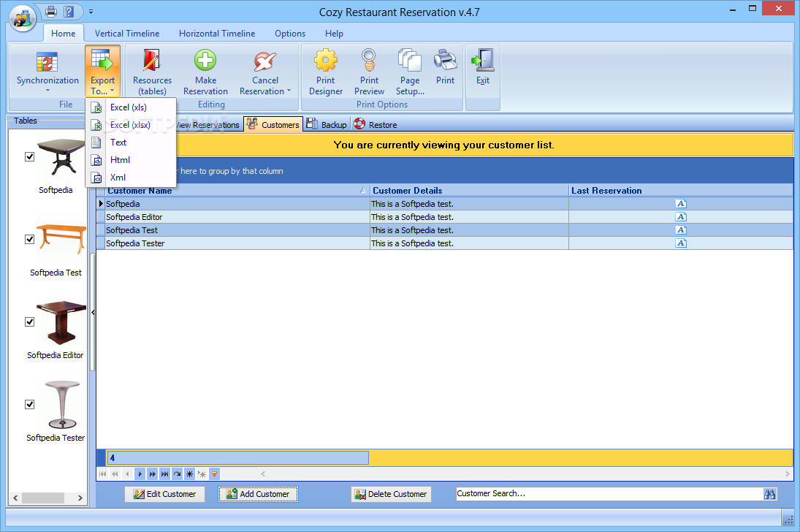
Task: Click Last Reservation column header
Action: coord(681,191)
